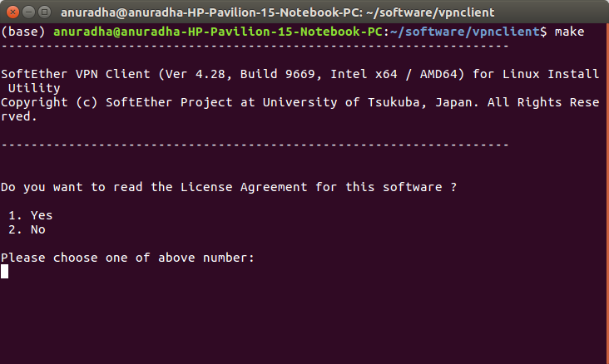Click the '1. Yes' option text
This screenshot has width=609, height=364.
click(30, 215)
